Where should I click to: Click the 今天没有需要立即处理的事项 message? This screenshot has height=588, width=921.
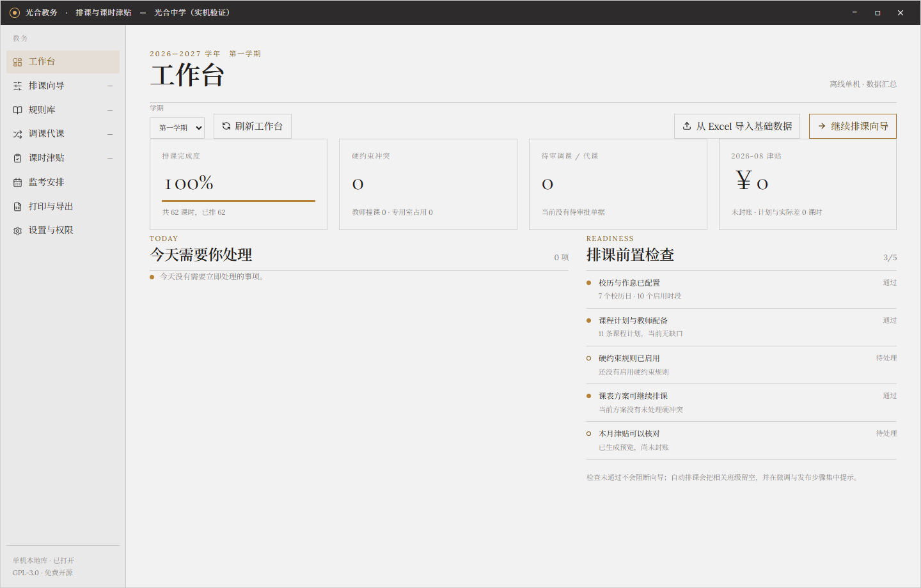[x=212, y=277]
